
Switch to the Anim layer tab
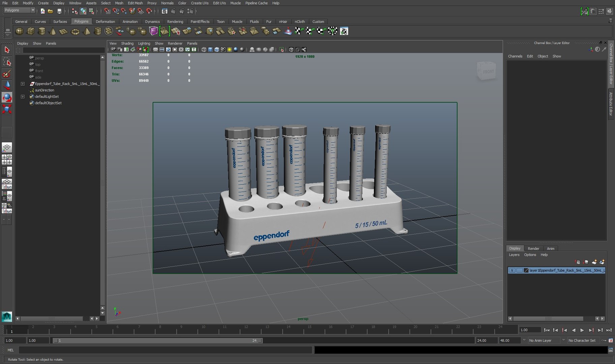pyautogui.click(x=550, y=248)
